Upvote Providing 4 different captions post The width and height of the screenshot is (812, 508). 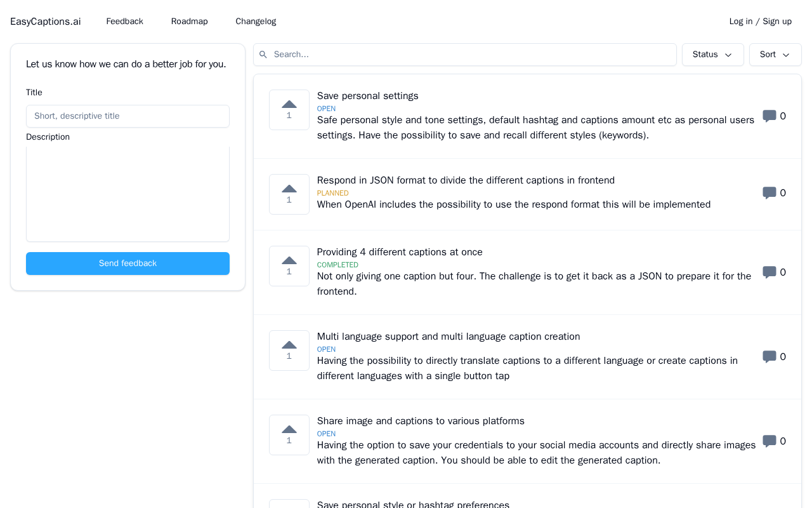(x=289, y=266)
